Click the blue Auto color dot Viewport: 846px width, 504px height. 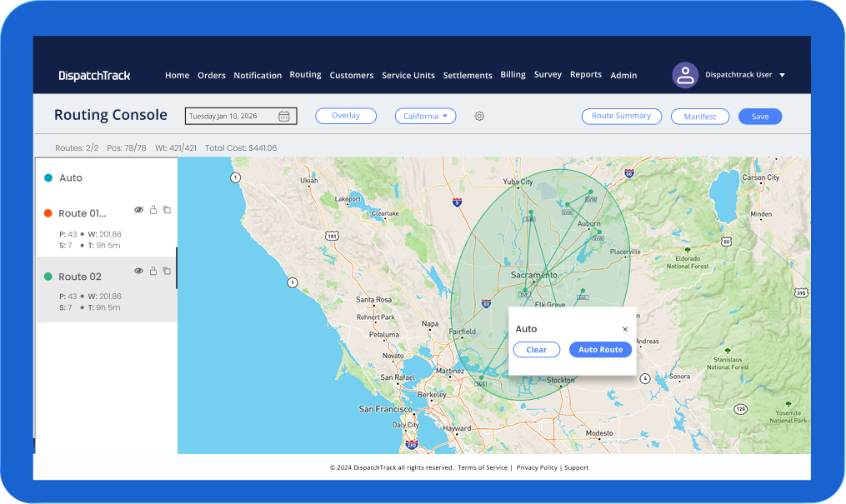tap(48, 178)
